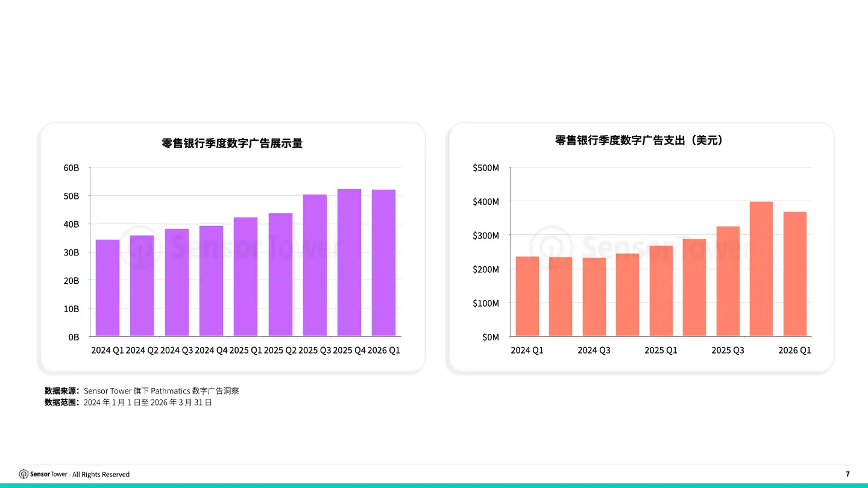Click the 2024 Q1 x-axis label in the ad spend chart
Screen dimensions: 868x488
pos(527,351)
